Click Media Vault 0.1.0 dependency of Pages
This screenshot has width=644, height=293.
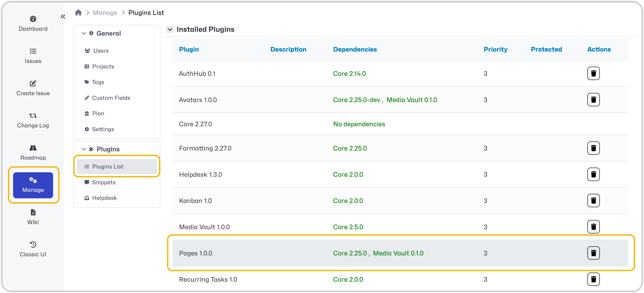[x=398, y=253]
